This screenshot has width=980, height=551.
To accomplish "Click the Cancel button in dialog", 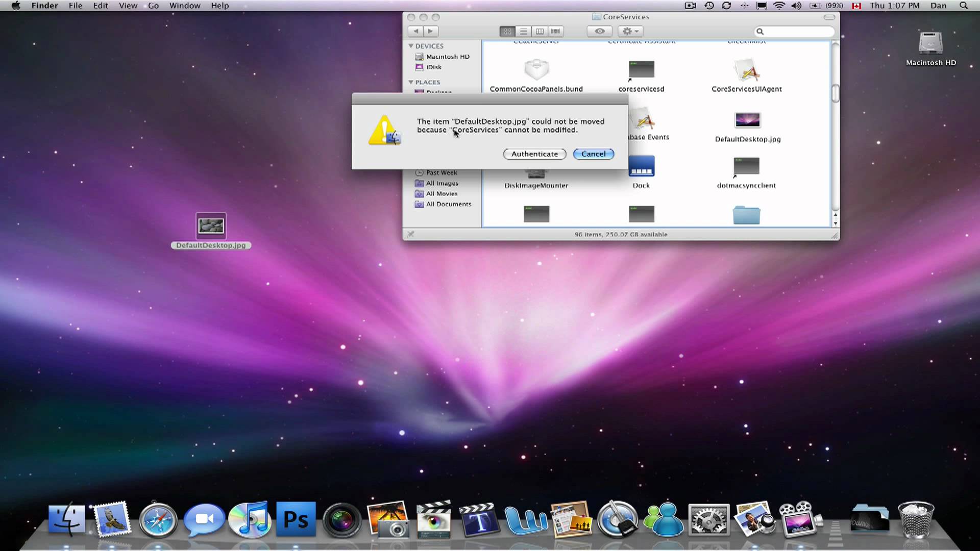I will click(593, 154).
